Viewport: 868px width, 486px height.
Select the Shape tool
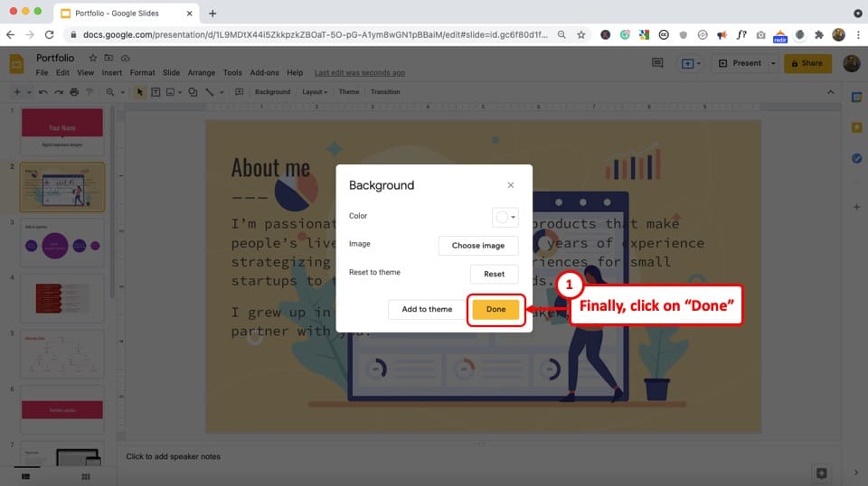click(x=193, y=92)
